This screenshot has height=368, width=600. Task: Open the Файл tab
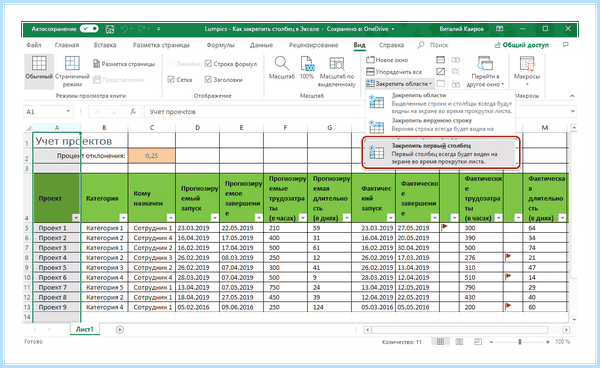(x=34, y=45)
